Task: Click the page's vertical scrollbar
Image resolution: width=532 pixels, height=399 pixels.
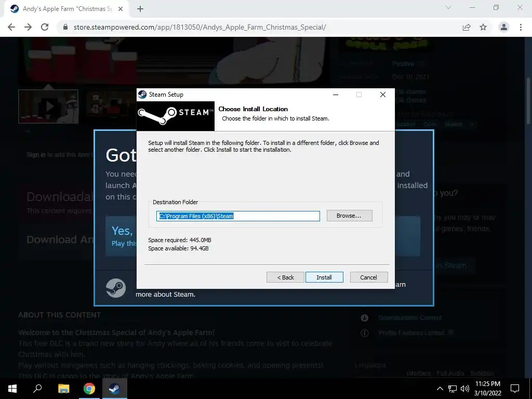Action: click(528, 101)
